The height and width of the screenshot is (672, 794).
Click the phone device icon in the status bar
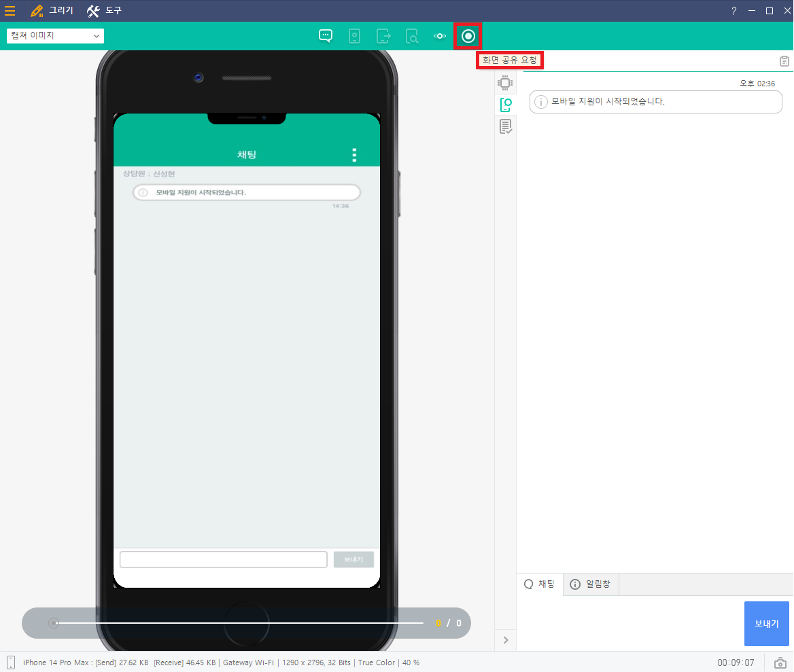[x=11, y=662]
